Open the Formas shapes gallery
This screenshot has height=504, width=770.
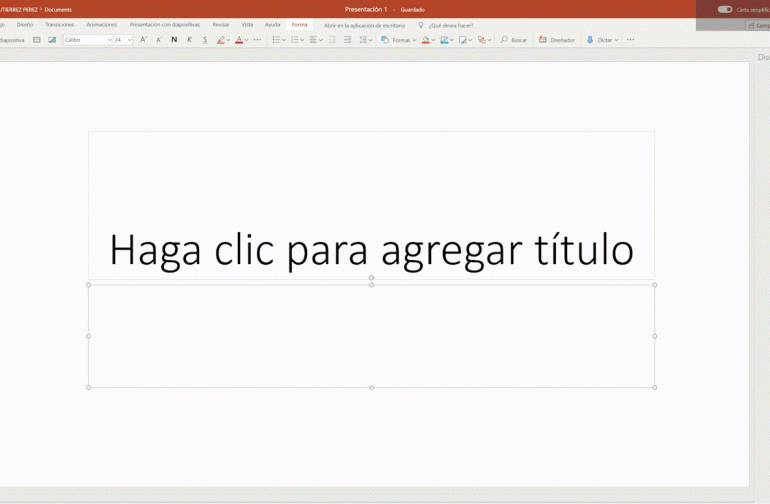398,40
